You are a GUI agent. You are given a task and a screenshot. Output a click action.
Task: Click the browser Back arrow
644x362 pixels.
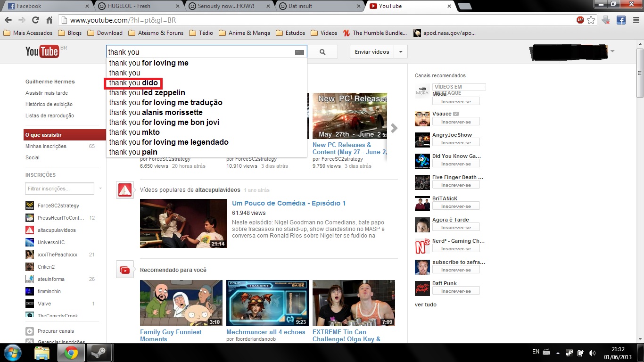(x=8, y=20)
